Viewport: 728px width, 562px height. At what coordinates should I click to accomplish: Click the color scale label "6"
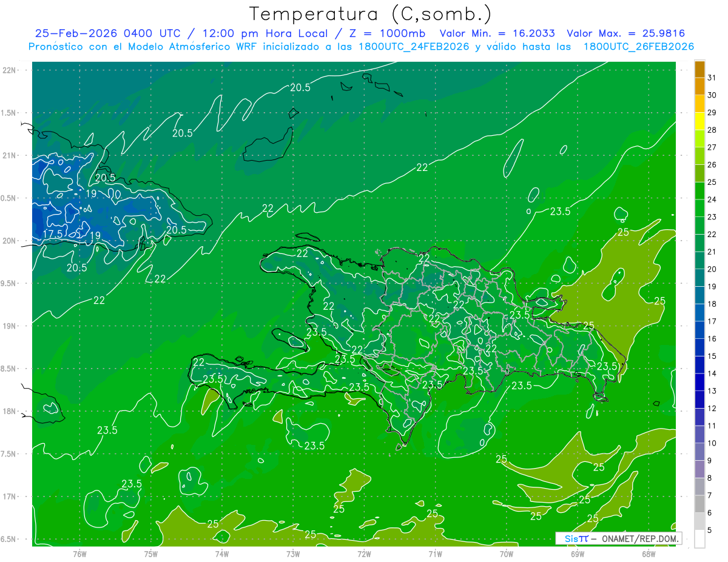[710, 513]
